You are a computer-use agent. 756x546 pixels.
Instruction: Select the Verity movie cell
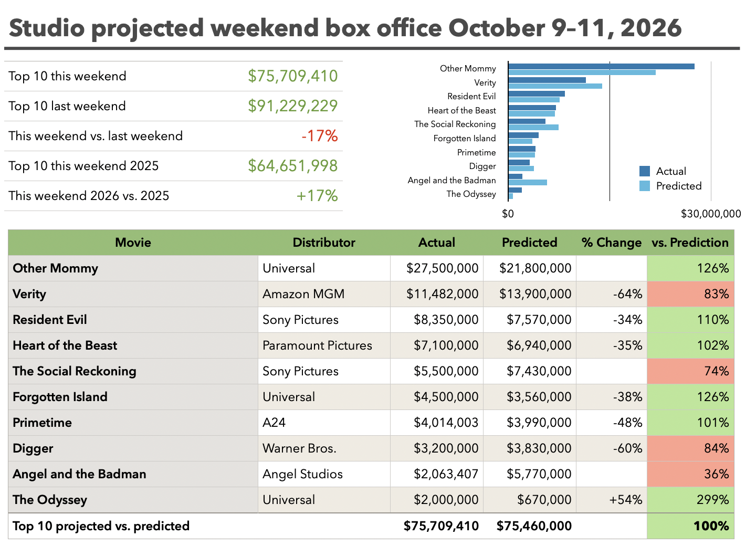coord(133,294)
